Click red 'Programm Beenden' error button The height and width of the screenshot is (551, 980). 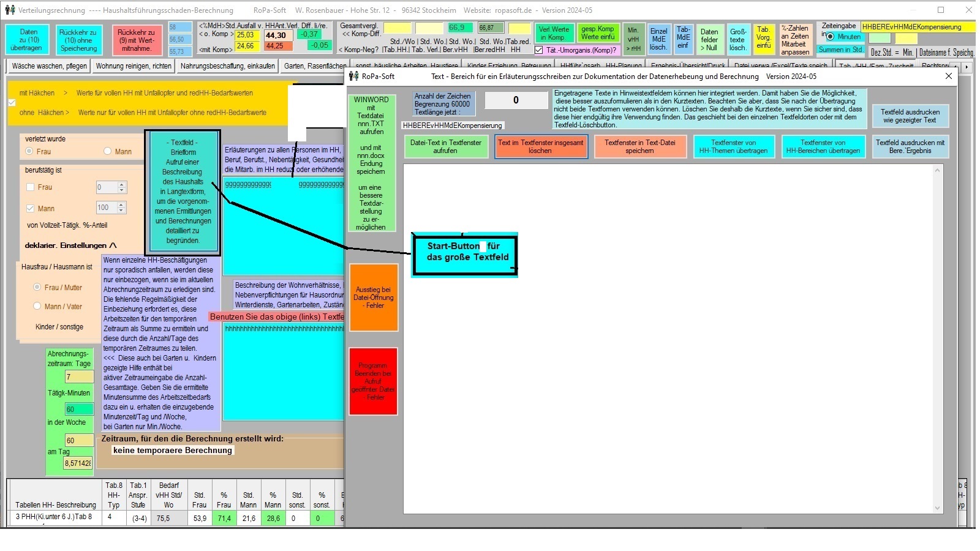click(374, 381)
